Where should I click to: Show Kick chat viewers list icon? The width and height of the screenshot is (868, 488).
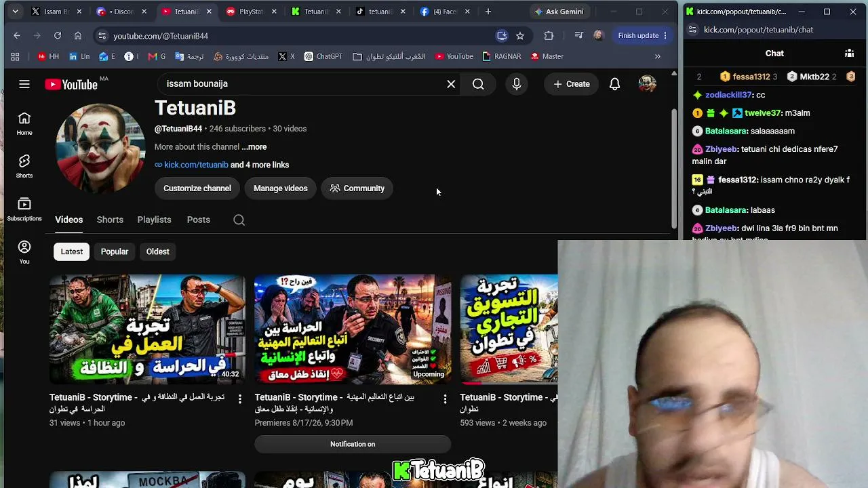(x=849, y=53)
